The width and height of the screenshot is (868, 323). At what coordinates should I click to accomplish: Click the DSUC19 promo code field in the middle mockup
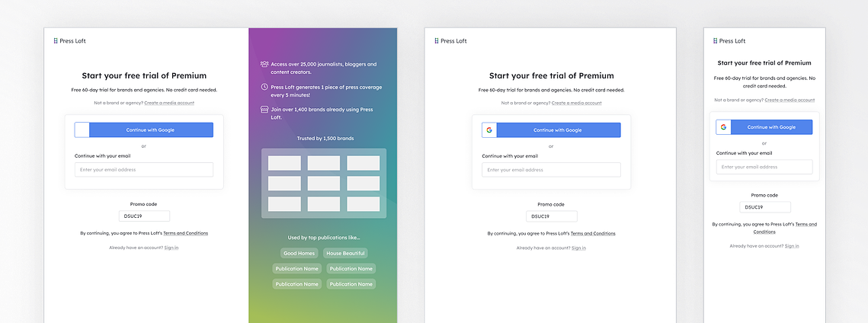tap(552, 216)
